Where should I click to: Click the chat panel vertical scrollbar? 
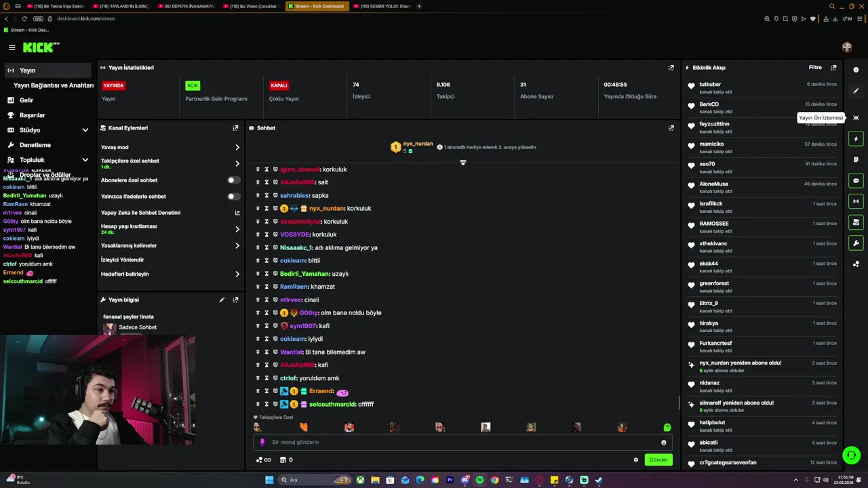point(679,403)
